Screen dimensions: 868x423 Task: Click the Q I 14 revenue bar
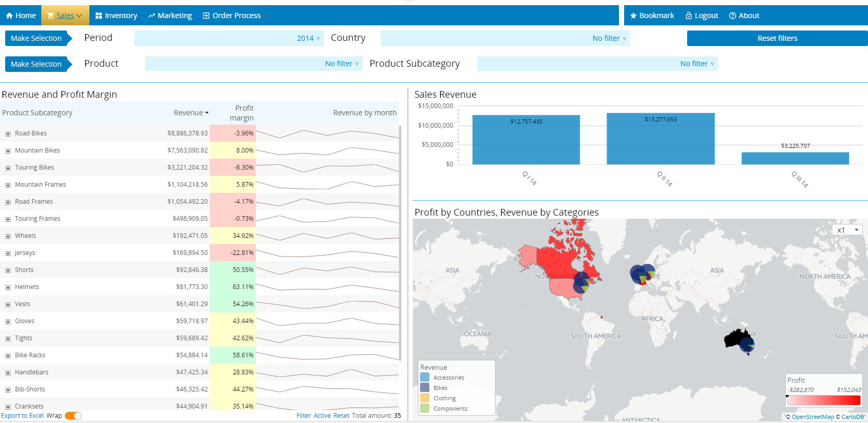click(x=526, y=140)
